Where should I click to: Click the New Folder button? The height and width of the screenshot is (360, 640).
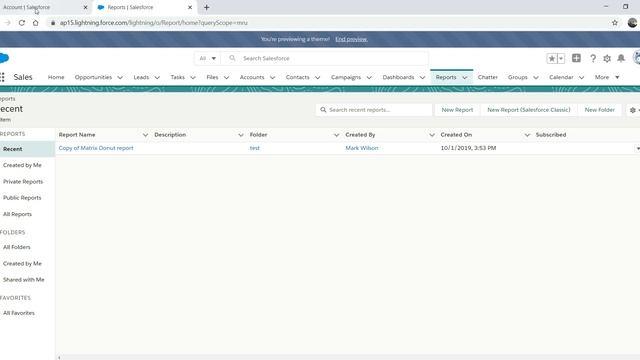coord(600,110)
